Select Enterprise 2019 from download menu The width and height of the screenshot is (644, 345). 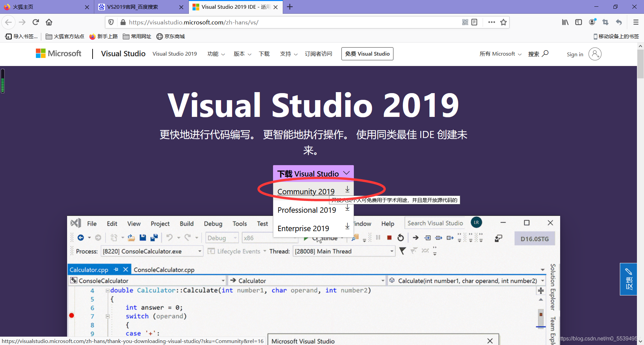(x=313, y=228)
